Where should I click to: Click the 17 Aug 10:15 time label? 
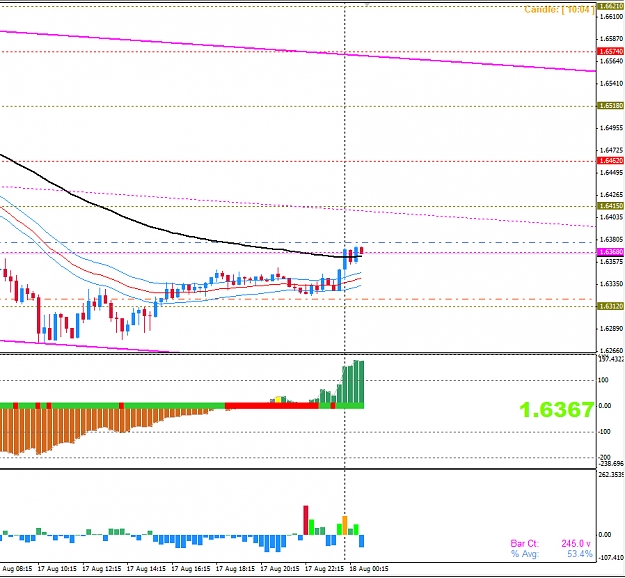pos(57,569)
